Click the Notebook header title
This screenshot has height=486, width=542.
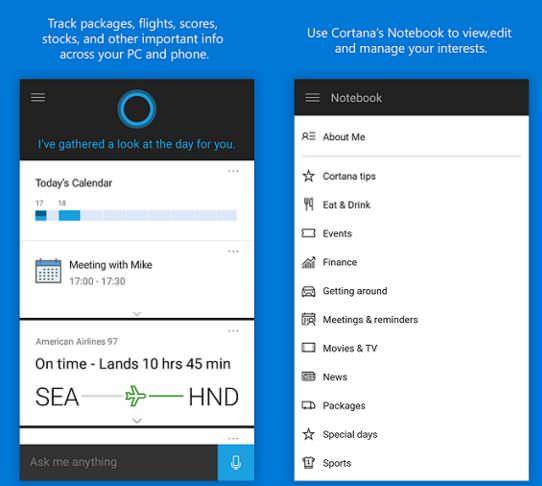(x=356, y=98)
